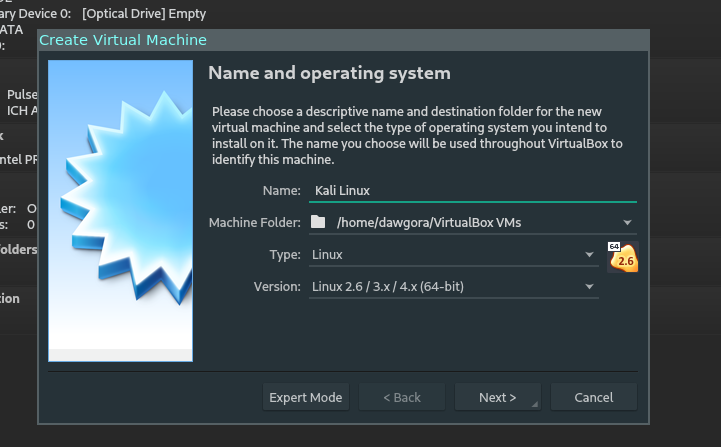Focus the Name field containing Kali Linux
This screenshot has width=721, height=447.
click(x=470, y=190)
